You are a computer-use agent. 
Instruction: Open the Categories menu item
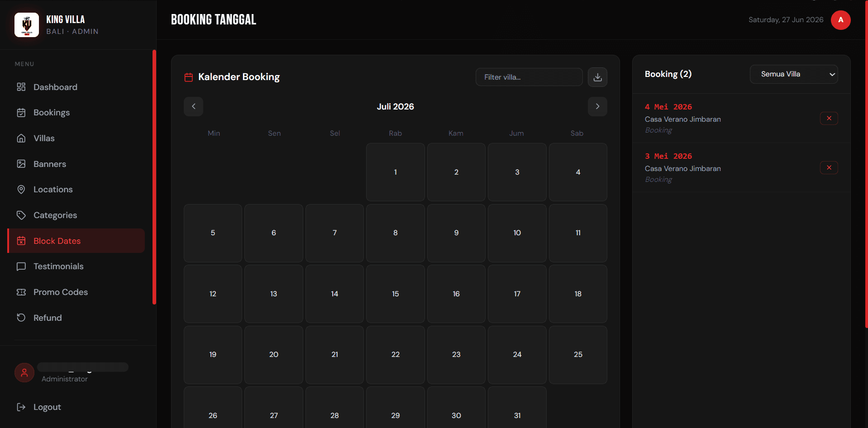(76, 215)
